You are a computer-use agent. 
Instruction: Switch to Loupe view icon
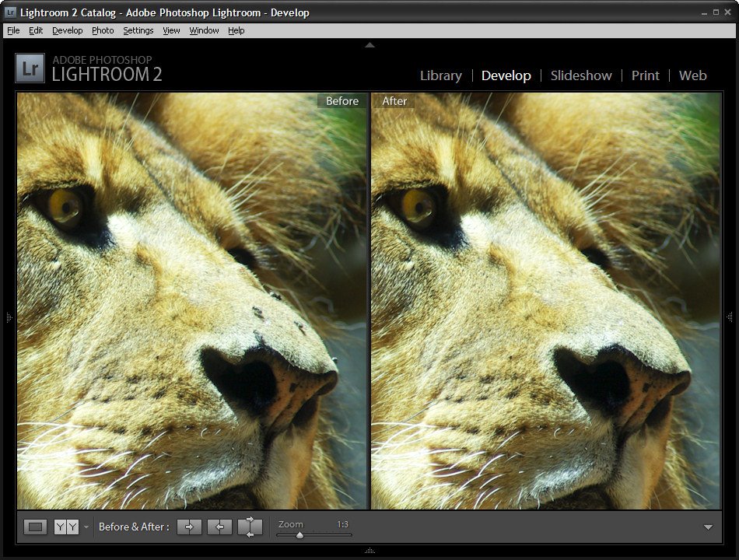35,527
